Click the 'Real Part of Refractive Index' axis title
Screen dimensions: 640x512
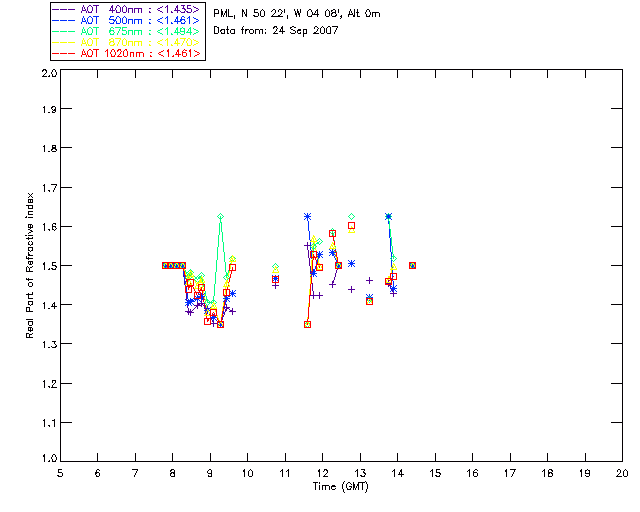click(x=32, y=267)
